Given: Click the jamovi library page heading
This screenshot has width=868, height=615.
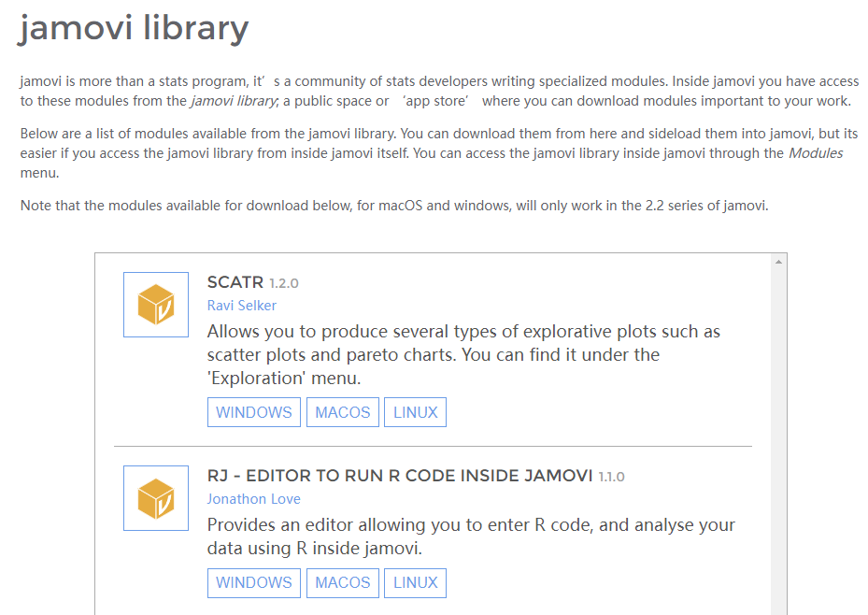Looking at the screenshot, I should [x=134, y=28].
